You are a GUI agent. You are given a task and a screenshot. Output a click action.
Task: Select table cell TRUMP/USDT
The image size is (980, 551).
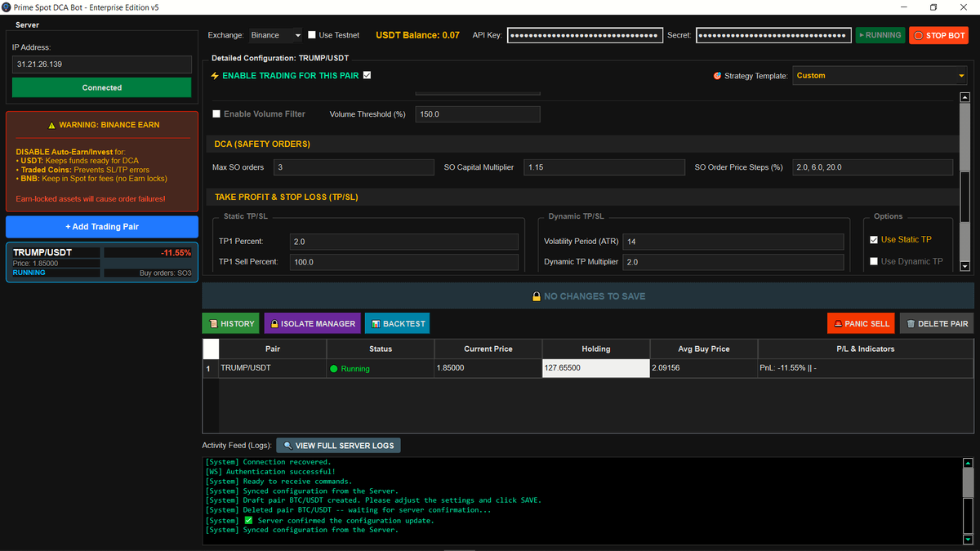pyautogui.click(x=273, y=368)
